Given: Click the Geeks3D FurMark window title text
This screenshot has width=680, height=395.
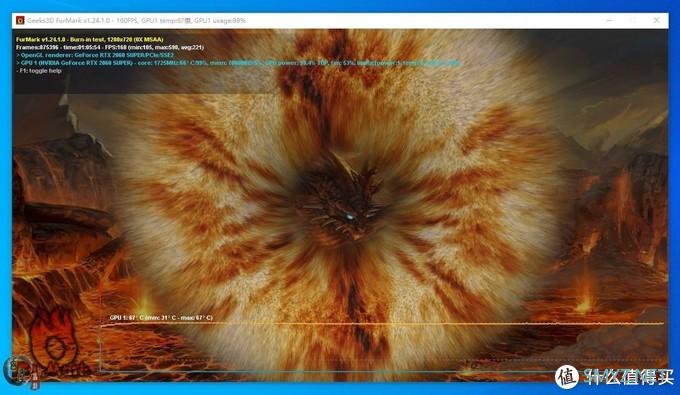Looking at the screenshot, I should tap(136, 20).
